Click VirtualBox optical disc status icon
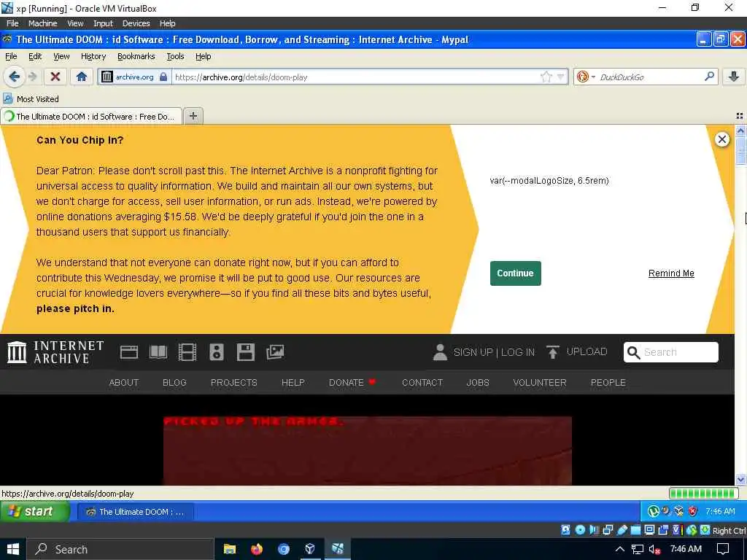 tap(580, 530)
